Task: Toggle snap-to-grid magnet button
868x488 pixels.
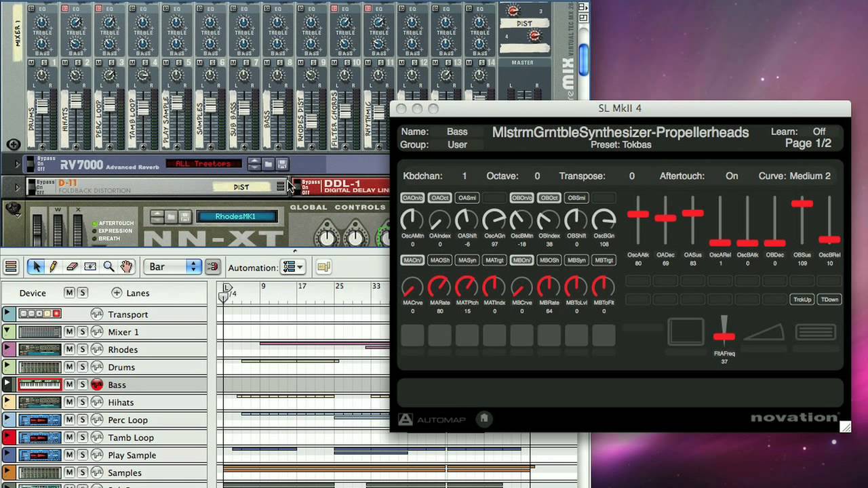Action: point(213,267)
